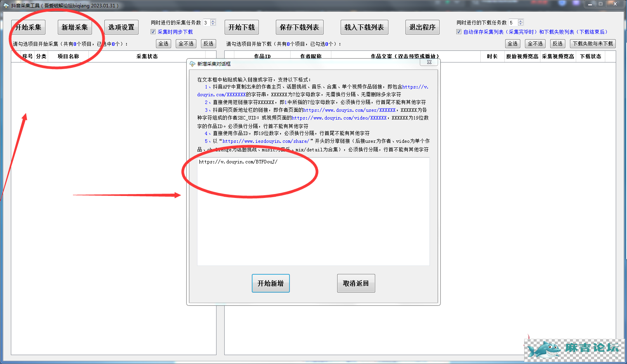Click 全不选 in collection panel
This screenshot has height=364, width=627.
[x=186, y=43]
